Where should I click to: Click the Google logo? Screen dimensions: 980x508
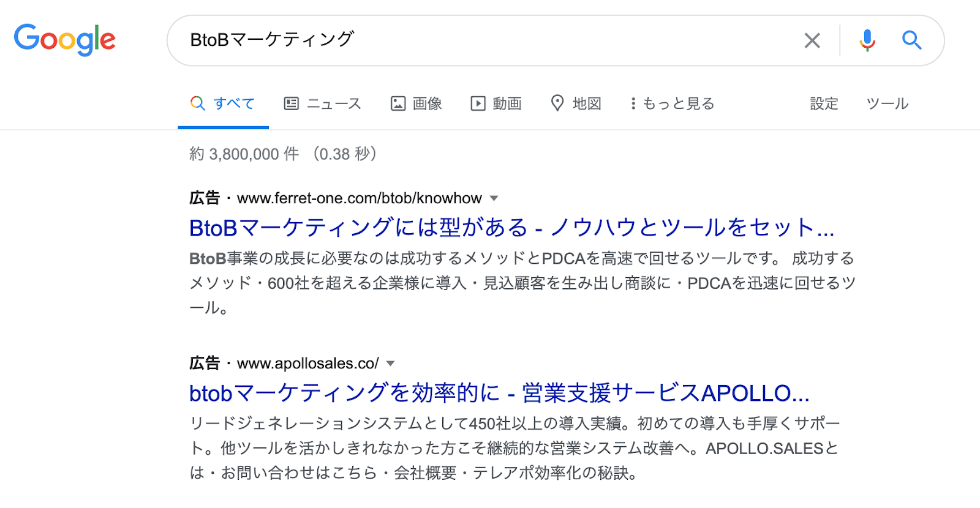[x=65, y=40]
